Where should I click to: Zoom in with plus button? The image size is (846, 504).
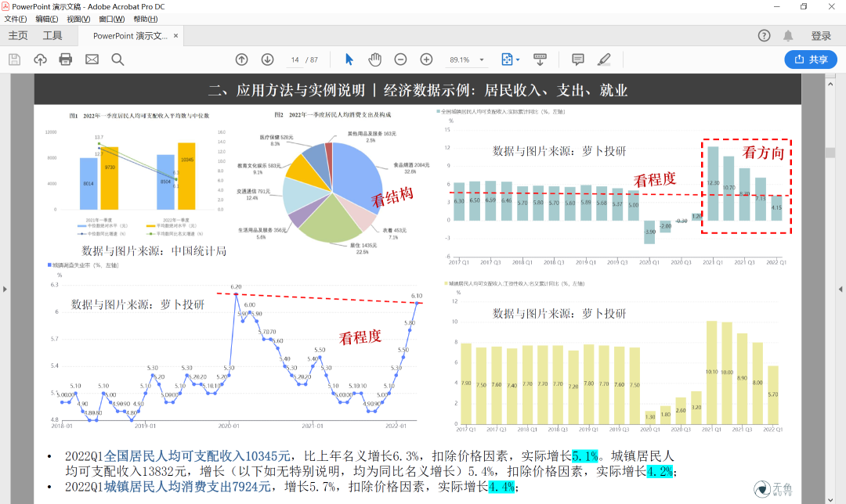tap(426, 59)
